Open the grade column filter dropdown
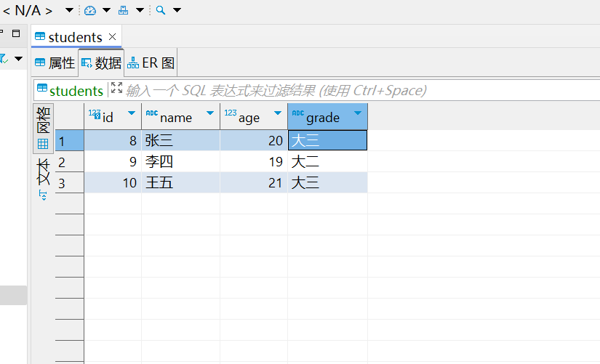The image size is (600, 364). (358, 113)
